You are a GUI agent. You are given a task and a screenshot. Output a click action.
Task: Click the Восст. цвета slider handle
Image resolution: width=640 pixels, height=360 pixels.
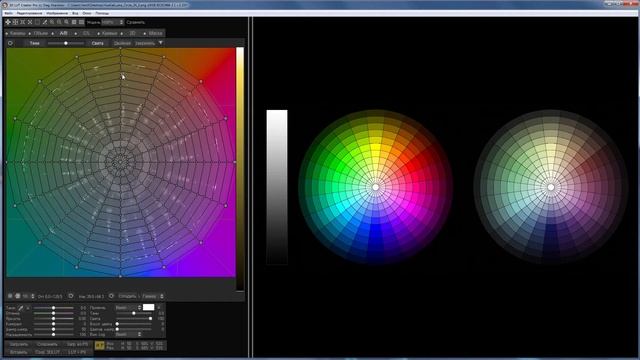(117, 324)
